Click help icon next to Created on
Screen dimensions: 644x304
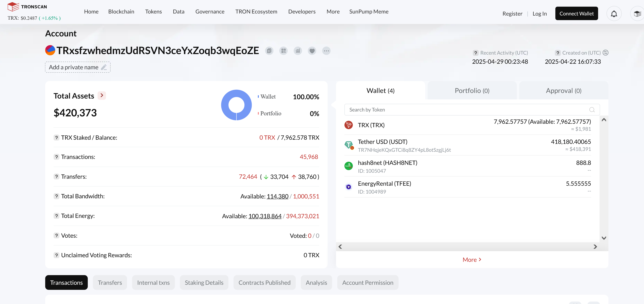click(557, 53)
